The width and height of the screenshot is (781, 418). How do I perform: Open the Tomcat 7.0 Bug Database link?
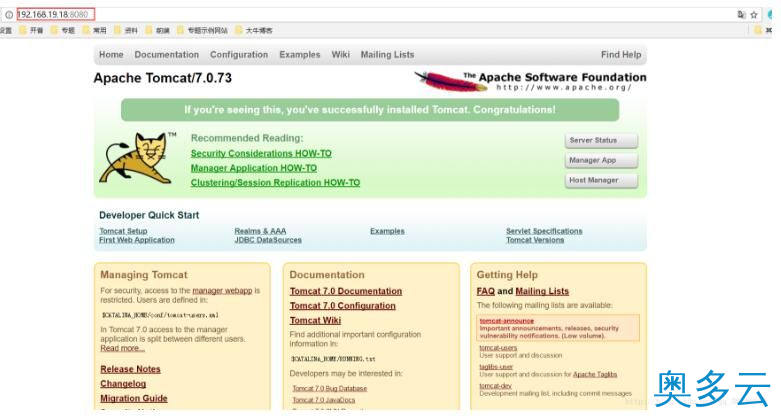[x=329, y=389]
